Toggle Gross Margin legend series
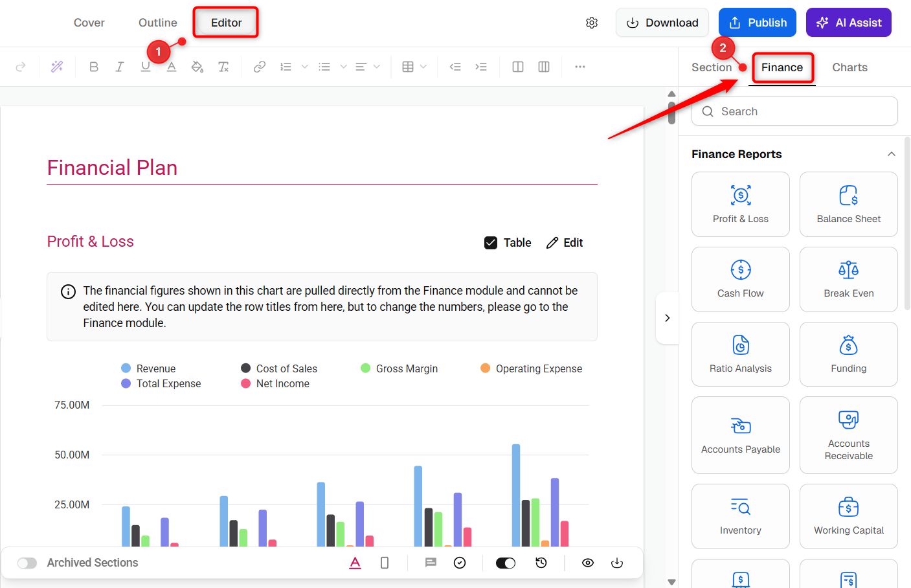 (x=399, y=368)
